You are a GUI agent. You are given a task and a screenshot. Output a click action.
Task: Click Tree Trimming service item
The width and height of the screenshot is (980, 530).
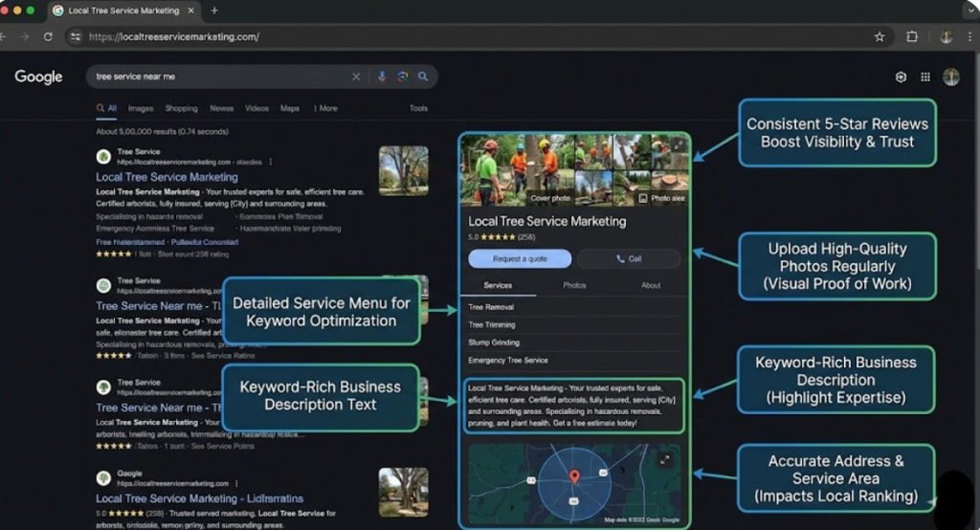(492, 325)
